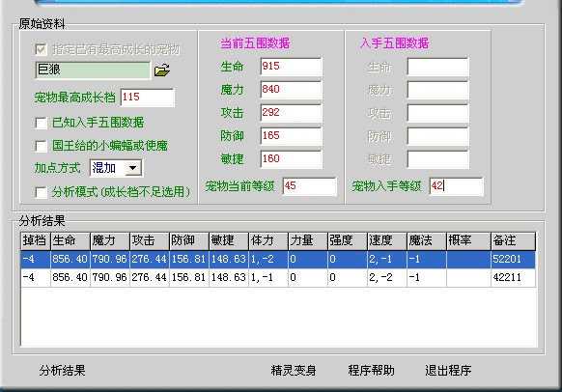Expand the 加点方式 dropdown arrow
This screenshot has width=562, height=392.
click(x=133, y=168)
